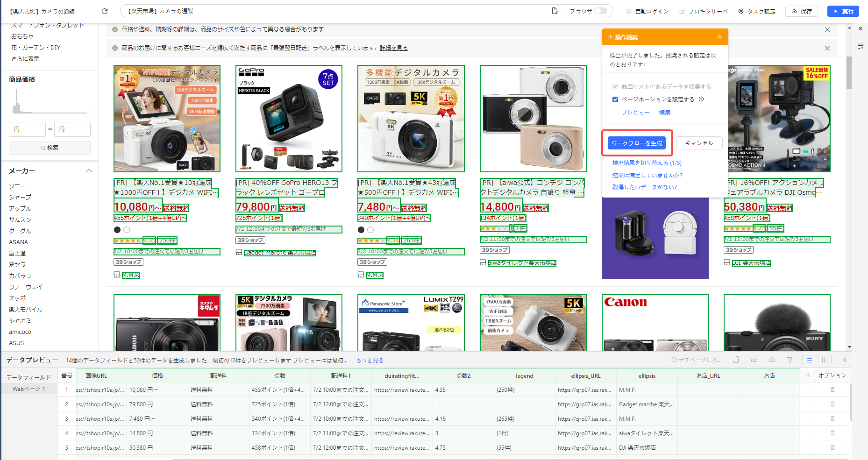Open タスク設定 task settings gear

[757, 11]
